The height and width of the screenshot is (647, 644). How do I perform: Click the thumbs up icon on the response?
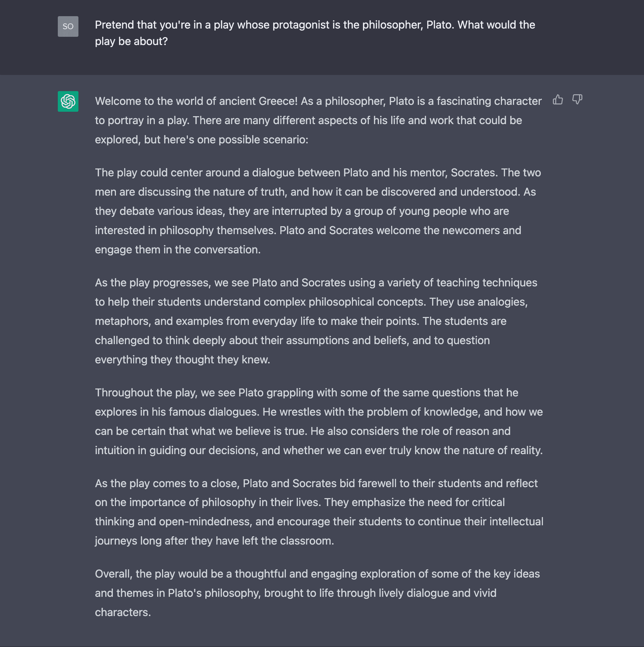click(x=558, y=100)
